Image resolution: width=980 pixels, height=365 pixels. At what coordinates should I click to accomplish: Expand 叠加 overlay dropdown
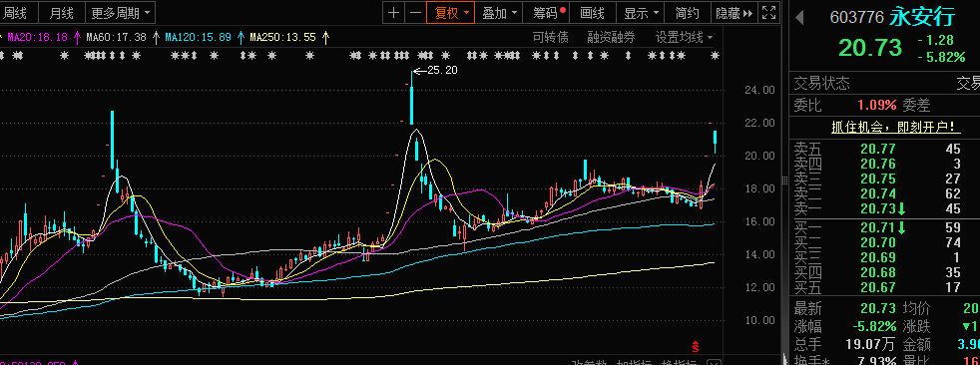(x=500, y=13)
